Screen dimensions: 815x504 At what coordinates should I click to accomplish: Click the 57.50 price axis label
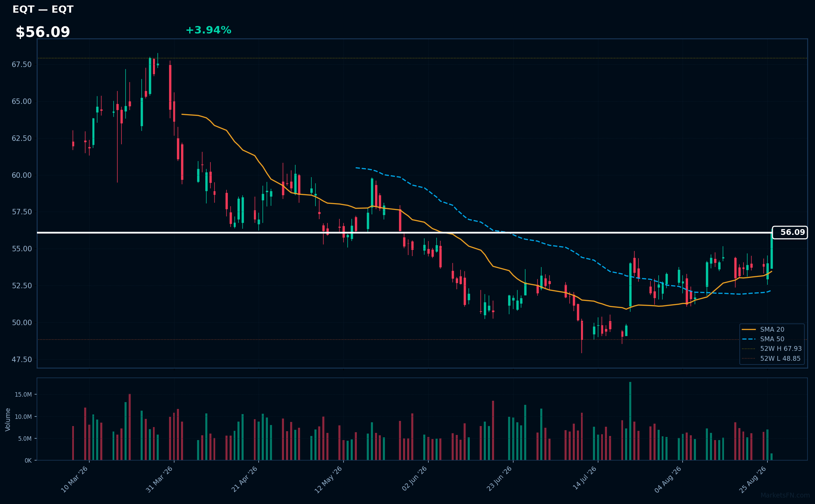coord(22,212)
